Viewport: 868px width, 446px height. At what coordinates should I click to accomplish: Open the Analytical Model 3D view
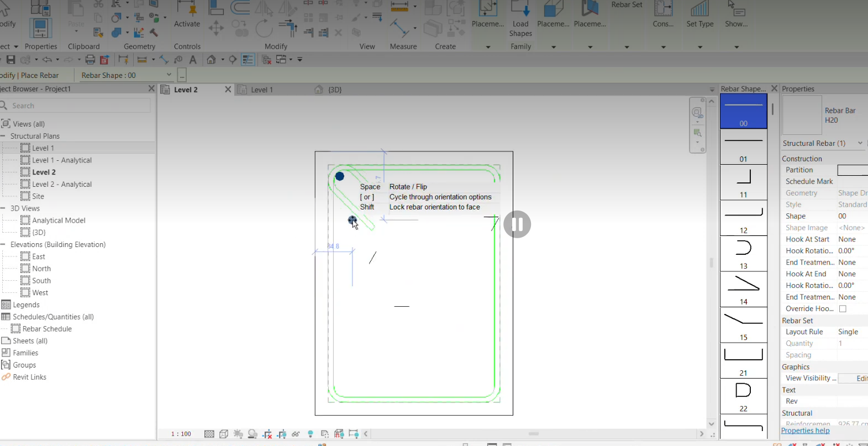59,221
